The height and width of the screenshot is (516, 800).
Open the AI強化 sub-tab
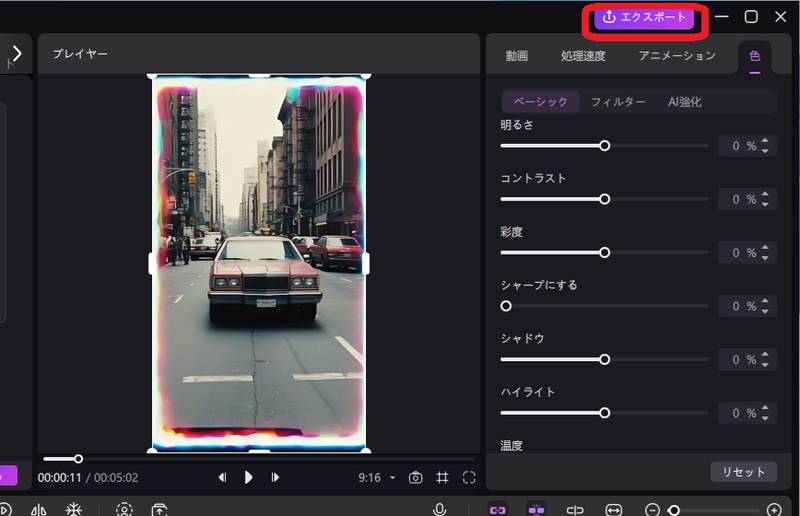click(685, 102)
